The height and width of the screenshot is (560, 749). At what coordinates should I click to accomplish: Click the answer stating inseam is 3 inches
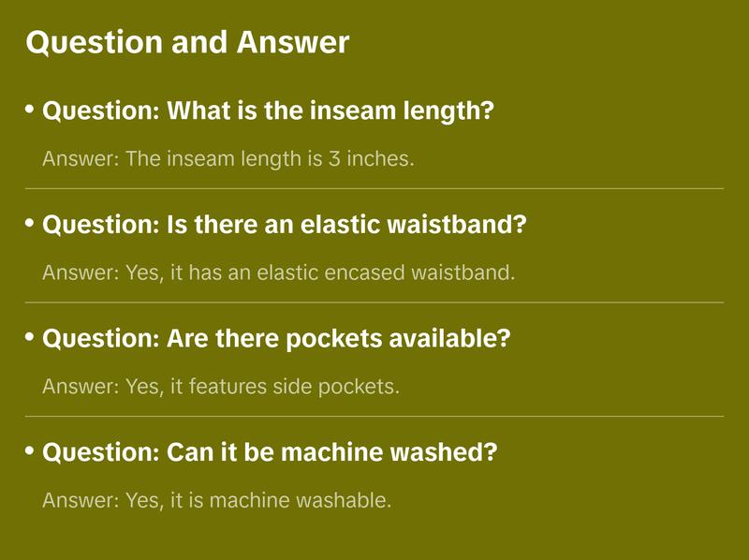(228, 159)
